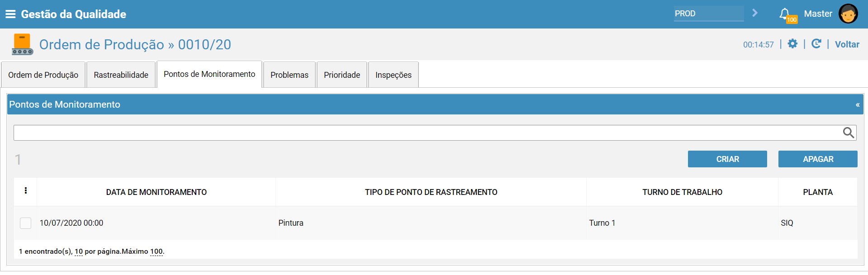Image resolution: width=868 pixels, height=275 pixels.
Task: Click the production order conveyor icon
Action: click(22, 44)
